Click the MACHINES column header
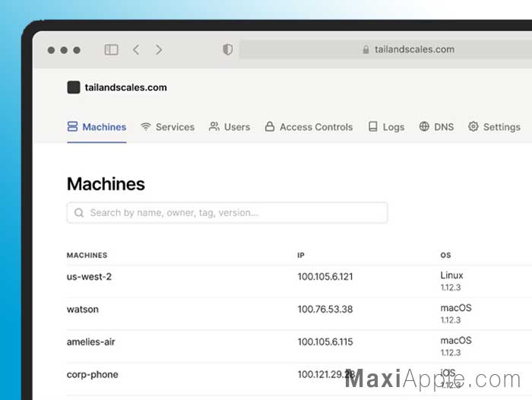The height and width of the screenshot is (400, 532). tap(87, 255)
